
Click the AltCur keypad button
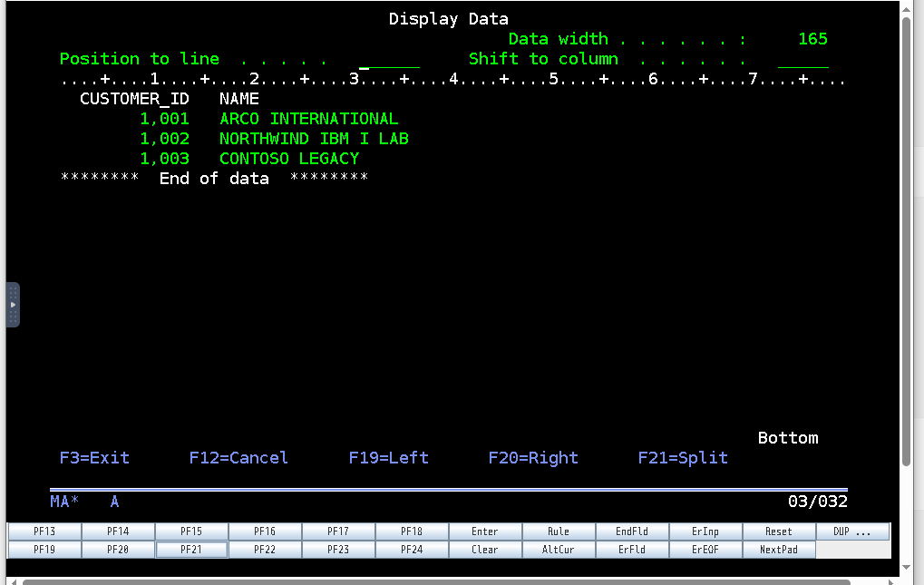point(559,550)
